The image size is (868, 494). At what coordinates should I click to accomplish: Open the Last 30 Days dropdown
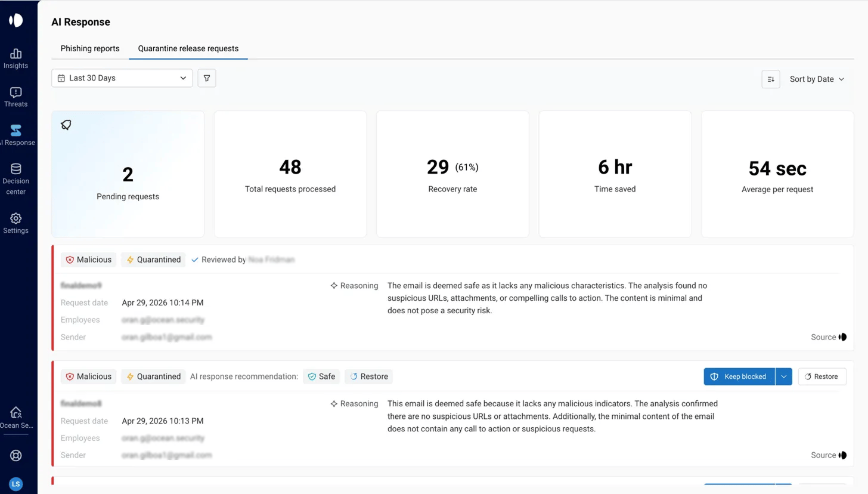(122, 78)
